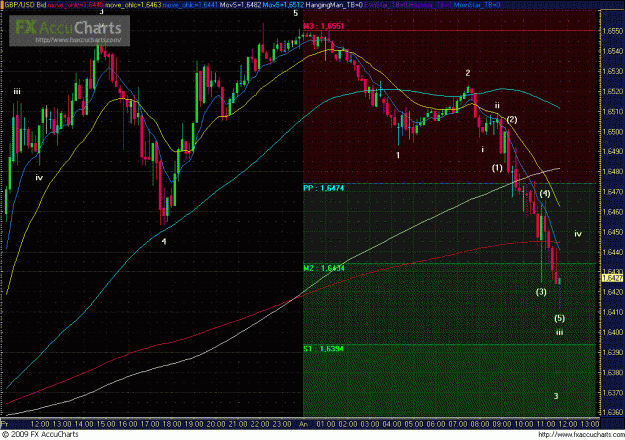Select the MovS=1,6482 indicator readout
This screenshot has width=625, height=440.
point(242,5)
